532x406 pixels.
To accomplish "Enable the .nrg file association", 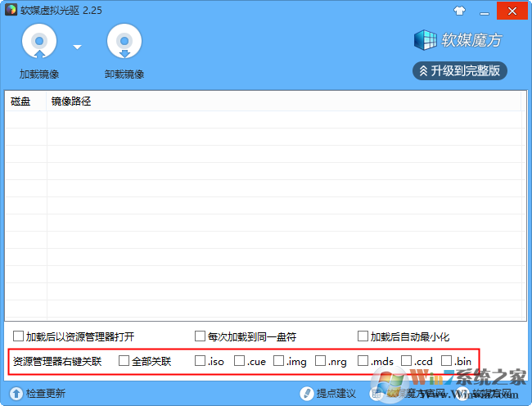I will (x=321, y=360).
